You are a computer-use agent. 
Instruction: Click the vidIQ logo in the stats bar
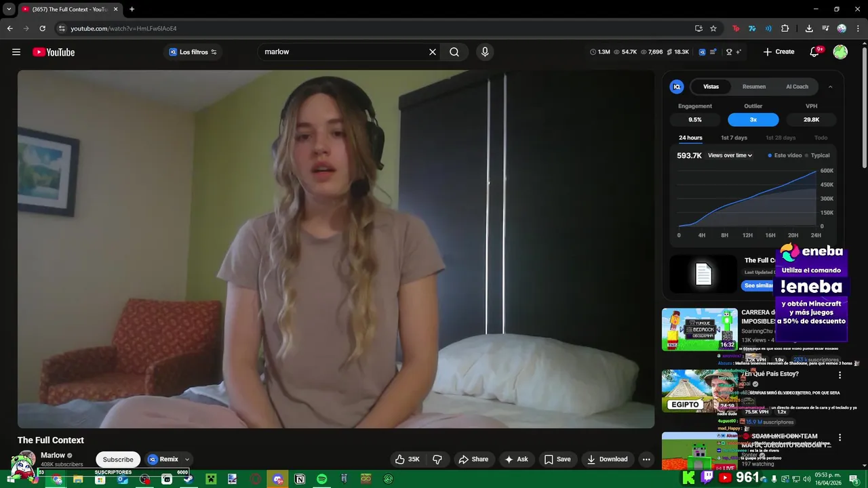(702, 52)
